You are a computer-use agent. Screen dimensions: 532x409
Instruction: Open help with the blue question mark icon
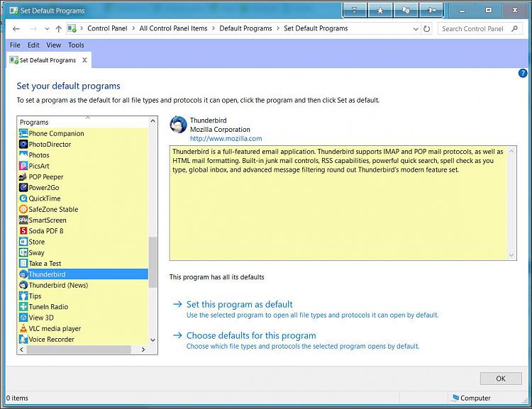click(x=523, y=73)
